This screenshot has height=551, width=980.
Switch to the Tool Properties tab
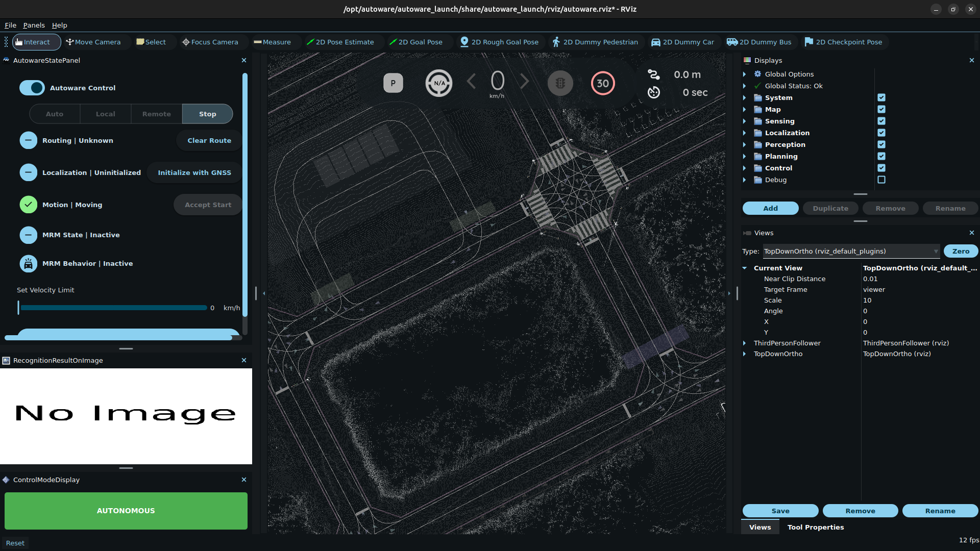[x=815, y=527]
